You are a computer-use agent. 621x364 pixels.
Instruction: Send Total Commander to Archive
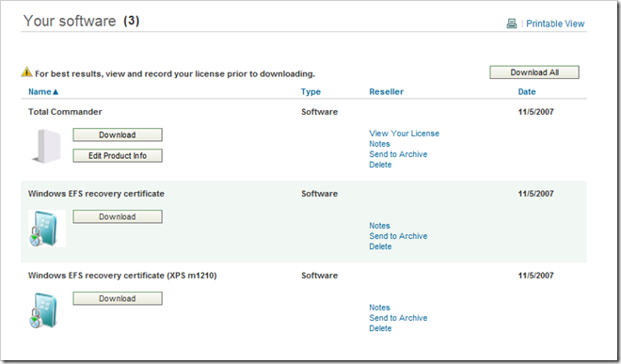[x=398, y=154]
